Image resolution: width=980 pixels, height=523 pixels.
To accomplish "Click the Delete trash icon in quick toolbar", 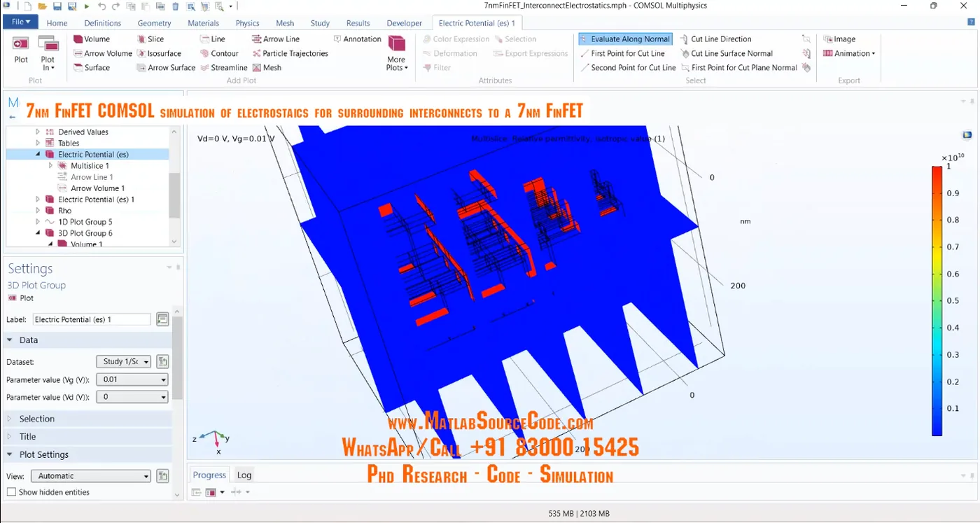I will tap(175, 6).
